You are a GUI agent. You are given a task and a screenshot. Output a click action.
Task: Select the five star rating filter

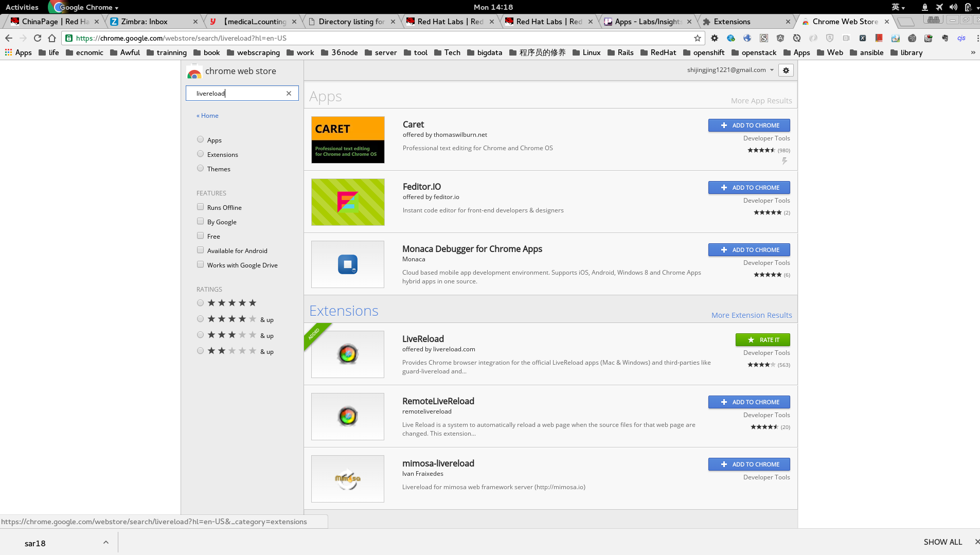click(200, 303)
